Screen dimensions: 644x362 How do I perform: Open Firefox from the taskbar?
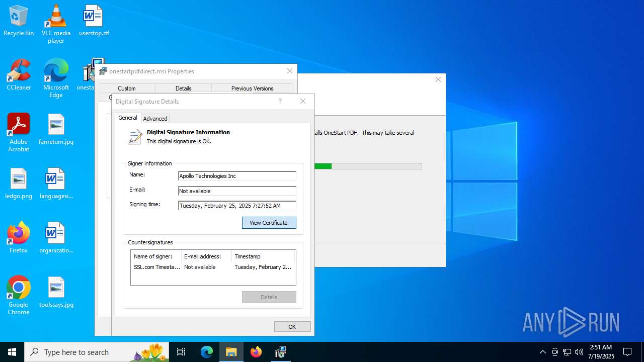(256, 352)
